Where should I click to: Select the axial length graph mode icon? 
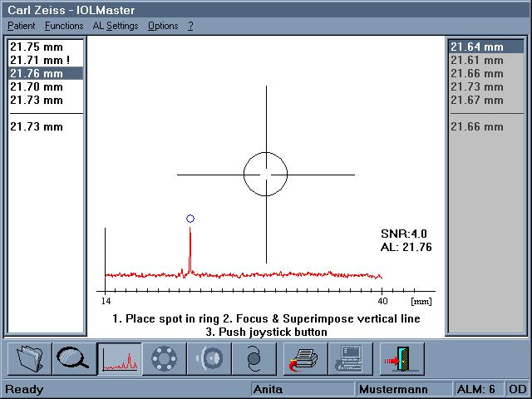119,358
